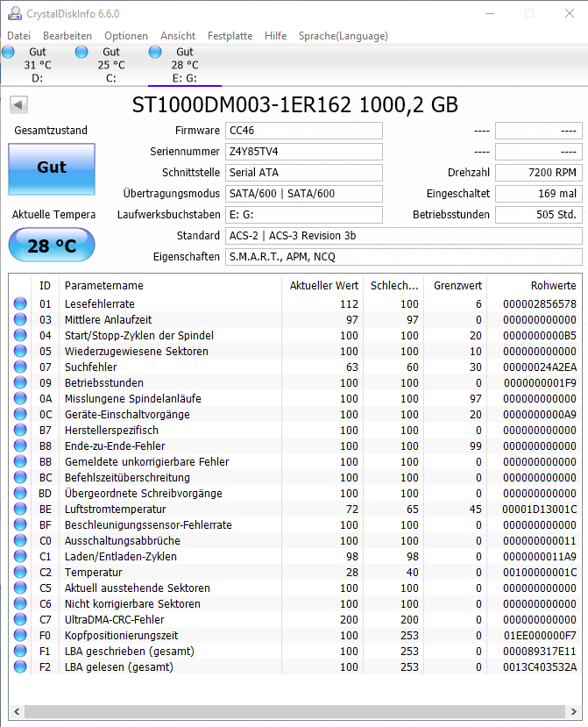
Task: Click status orb for Suchfehler row
Action: click(20, 367)
